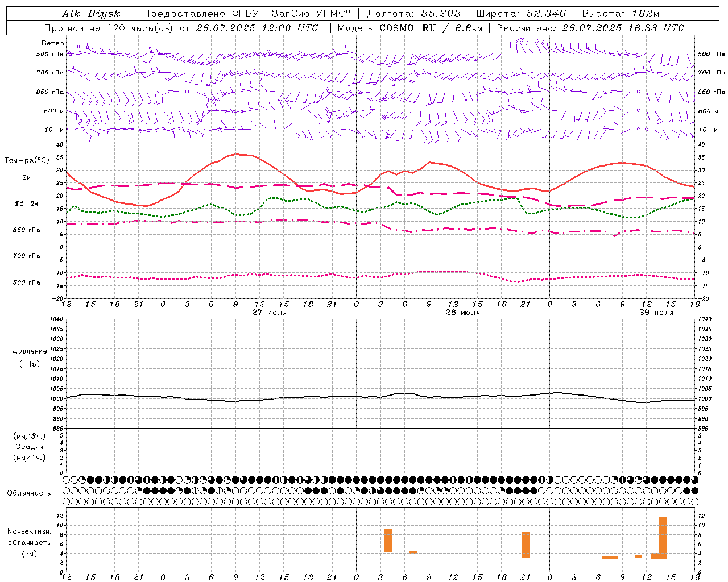Click the tallest orange convective bar on 29 июля
Screen dimensions: 728x582
coord(663,538)
